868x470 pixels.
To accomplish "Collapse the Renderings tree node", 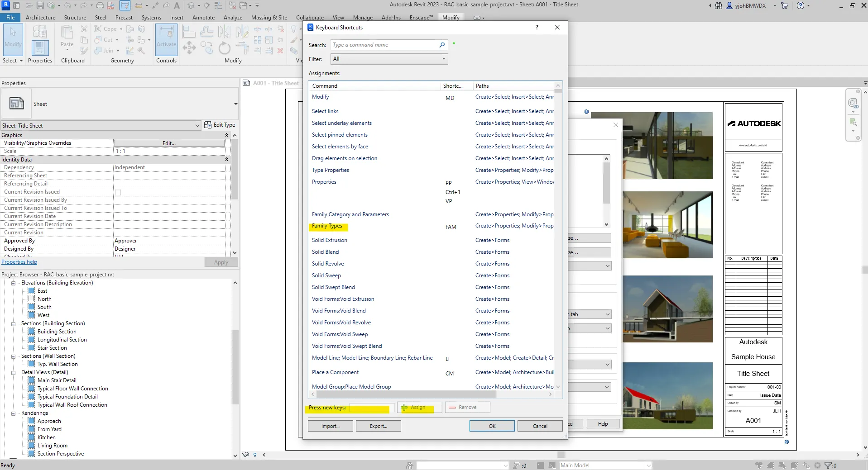I will (14, 413).
